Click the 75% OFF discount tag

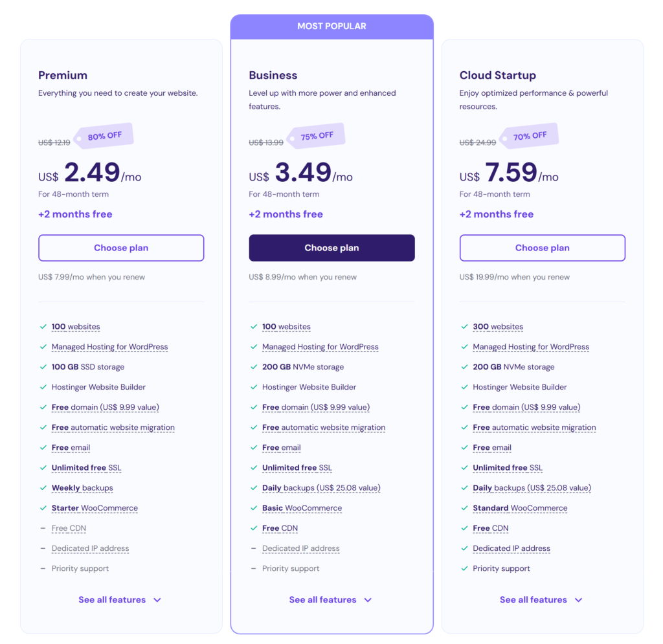pos(316,136)
